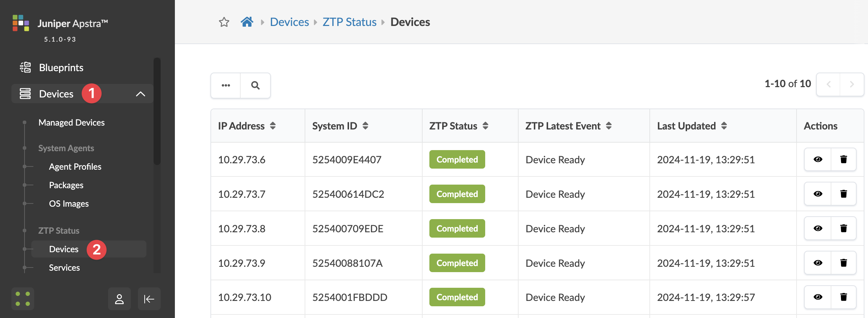Click the favorite star icon in breadcrumb

[224, 22]
